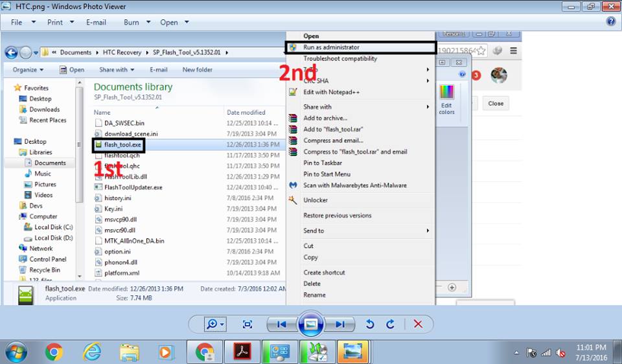Click Unlocker menu entry
The height and width of the screenshot is (364, 622).
coord(316,200)
